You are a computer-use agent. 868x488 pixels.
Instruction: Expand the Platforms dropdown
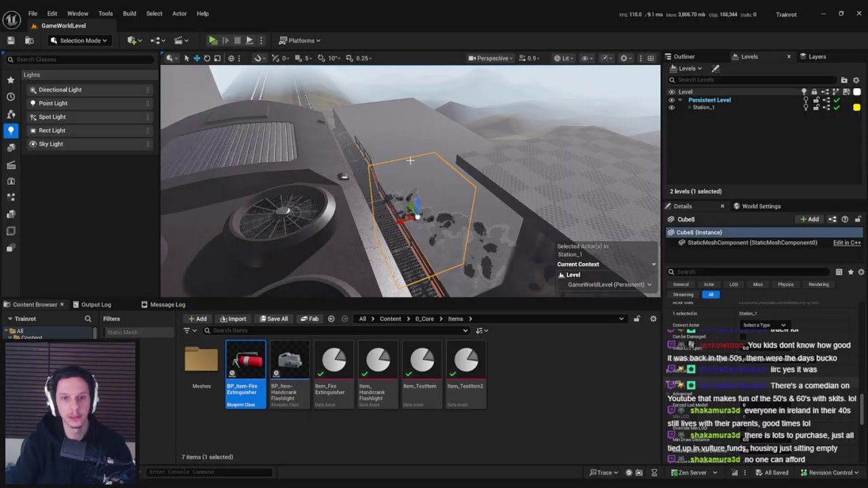click(x=300, y=41)
